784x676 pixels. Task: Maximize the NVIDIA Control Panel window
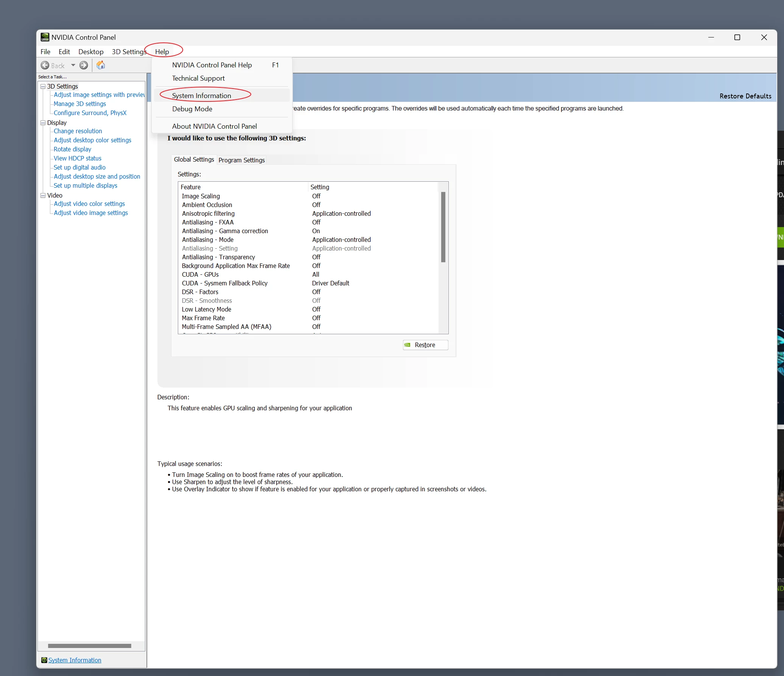tap(737, 37)
